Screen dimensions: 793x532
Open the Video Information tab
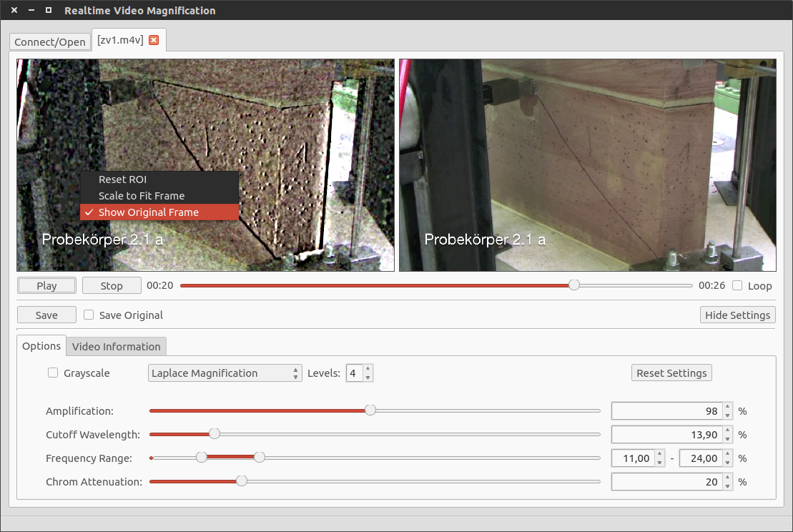[x=116, y=347]
